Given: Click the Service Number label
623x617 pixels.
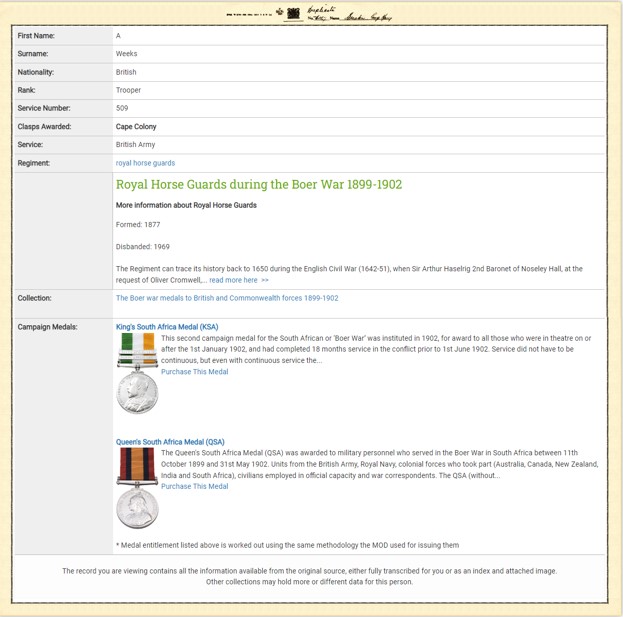Looking at the screenshot, I should coord(44,108).
